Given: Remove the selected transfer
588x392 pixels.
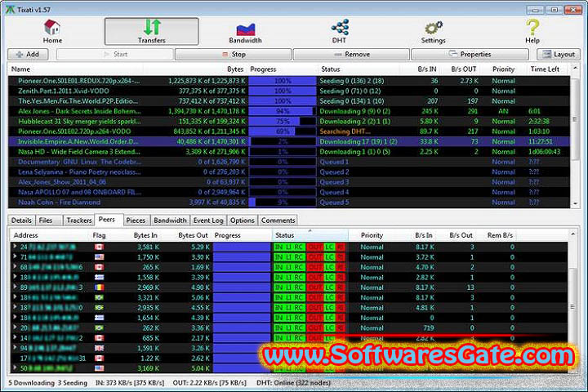Looking at the screenshot, I should pyautogui.click(x=351, y=55).
